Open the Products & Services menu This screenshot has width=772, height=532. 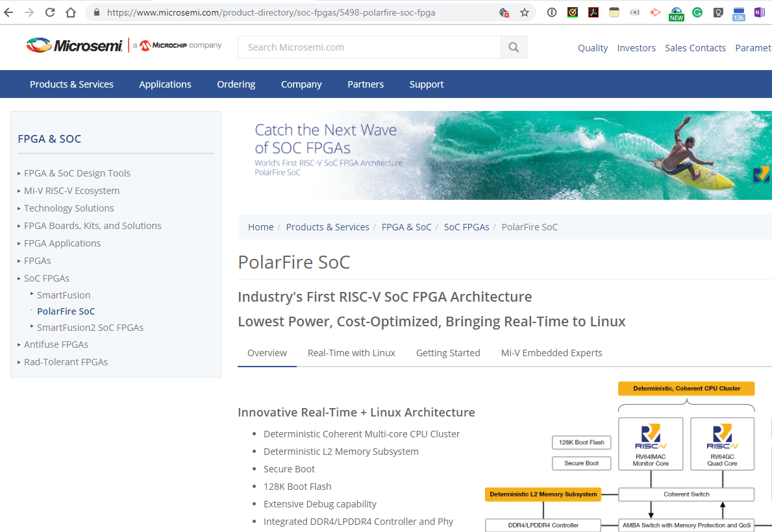71,84
